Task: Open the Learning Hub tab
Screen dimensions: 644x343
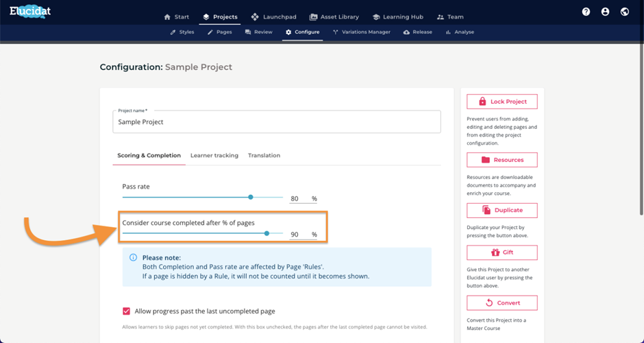Action: [397, 17]
